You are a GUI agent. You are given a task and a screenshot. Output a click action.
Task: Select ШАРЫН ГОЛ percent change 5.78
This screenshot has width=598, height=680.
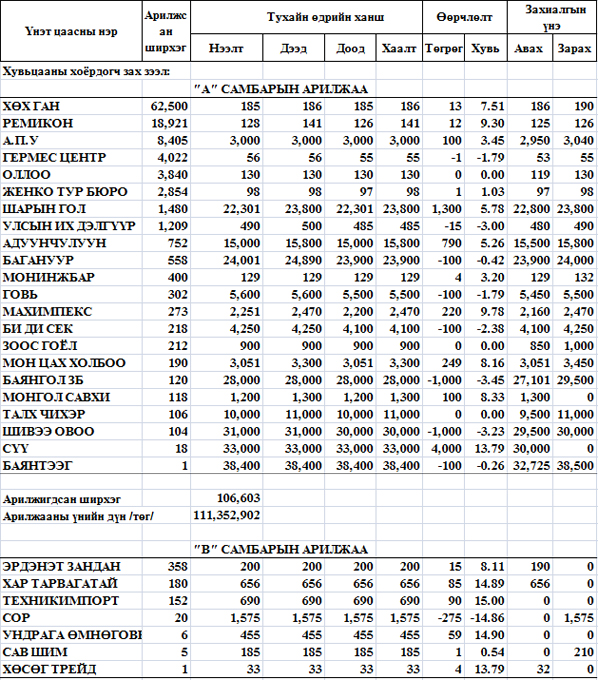click(x=486, y=209)
